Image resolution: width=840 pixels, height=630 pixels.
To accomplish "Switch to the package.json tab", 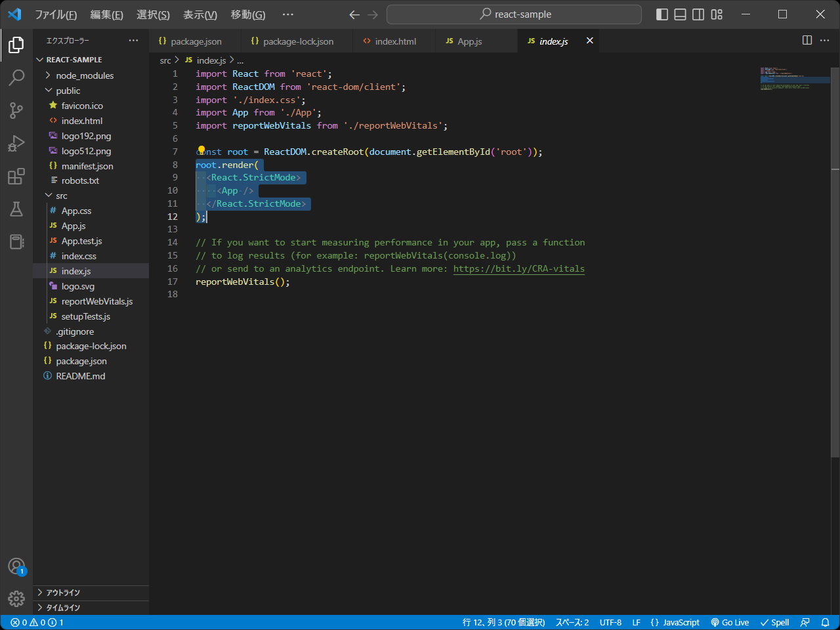I will point(196,41).
